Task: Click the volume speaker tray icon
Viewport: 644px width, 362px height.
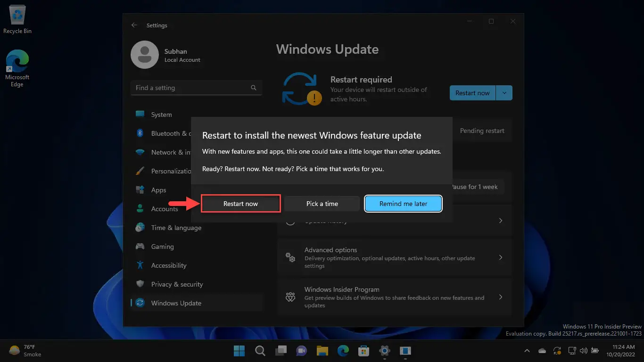Action: coord(584,351)
